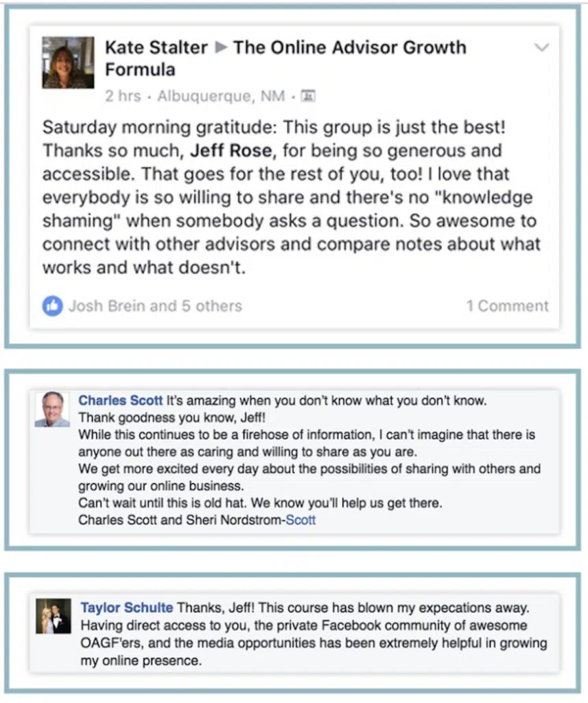This screenshot has width=588, height=703.
Task: Click the arrow between Kate Stalter and group name
Action: [221, 48]
